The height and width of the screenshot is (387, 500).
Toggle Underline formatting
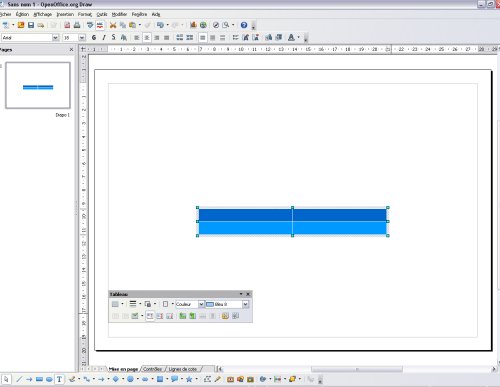point(113,38)
